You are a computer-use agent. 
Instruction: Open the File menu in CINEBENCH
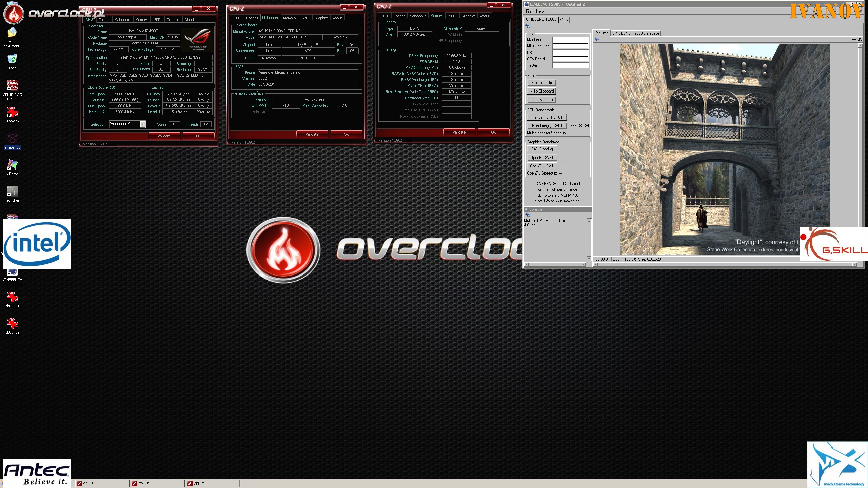point(529,11)
